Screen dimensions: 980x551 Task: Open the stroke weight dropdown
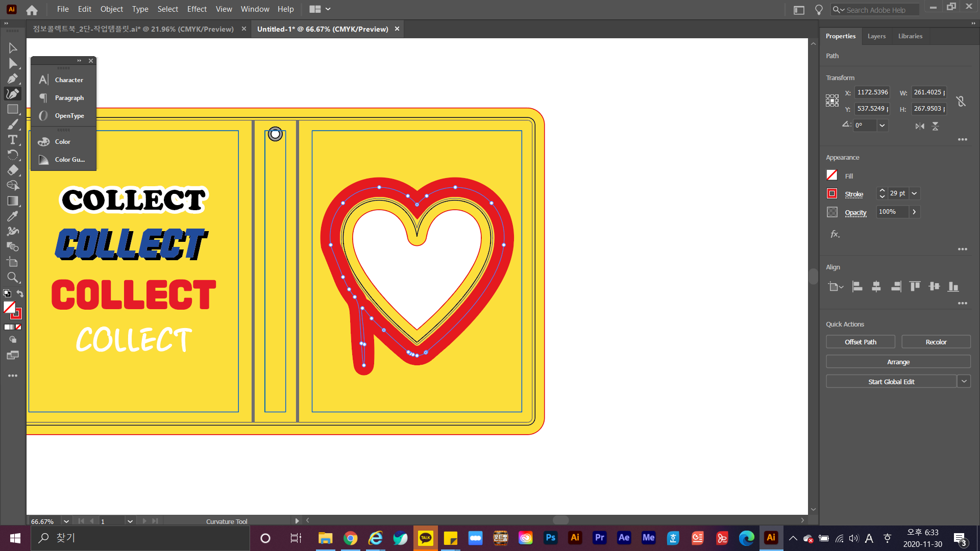[x=914, y=193]
